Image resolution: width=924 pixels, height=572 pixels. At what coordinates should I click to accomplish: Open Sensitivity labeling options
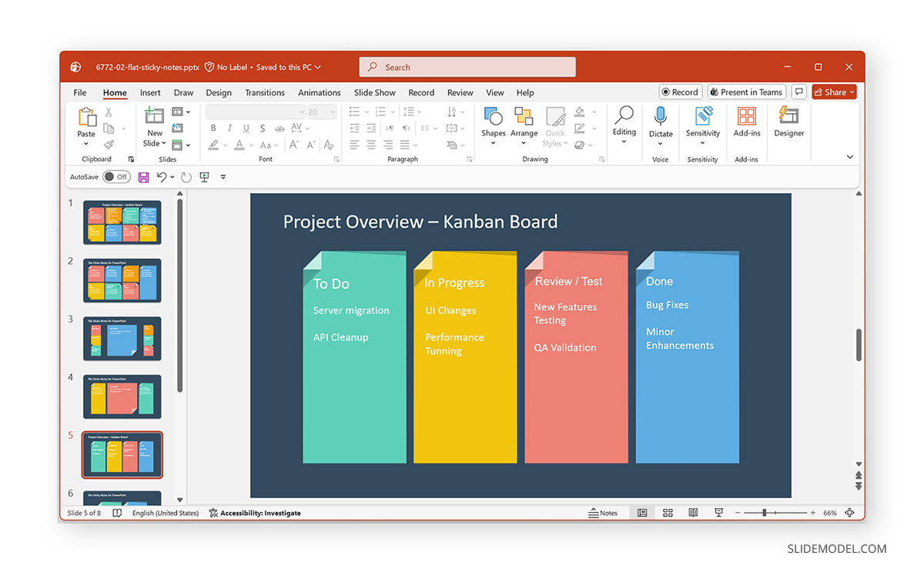click(x=702, y=127)
